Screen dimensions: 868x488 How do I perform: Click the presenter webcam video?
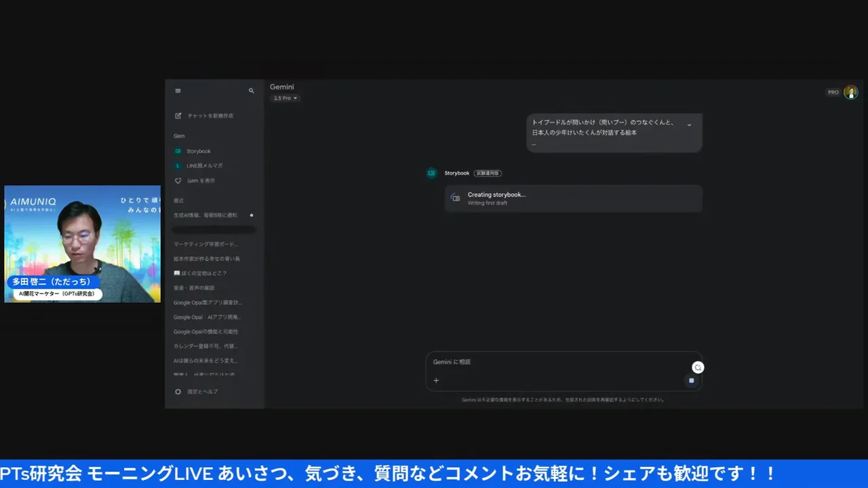coord(82,244)
